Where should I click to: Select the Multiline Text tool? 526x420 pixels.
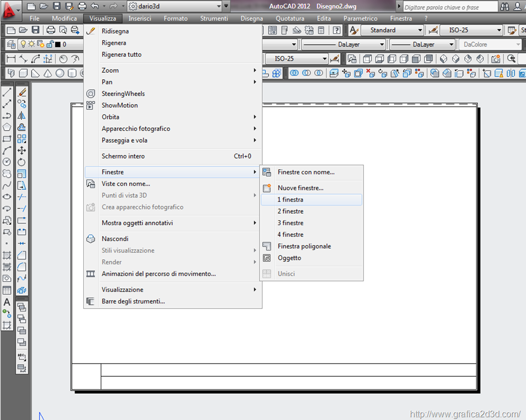[7, 302]
